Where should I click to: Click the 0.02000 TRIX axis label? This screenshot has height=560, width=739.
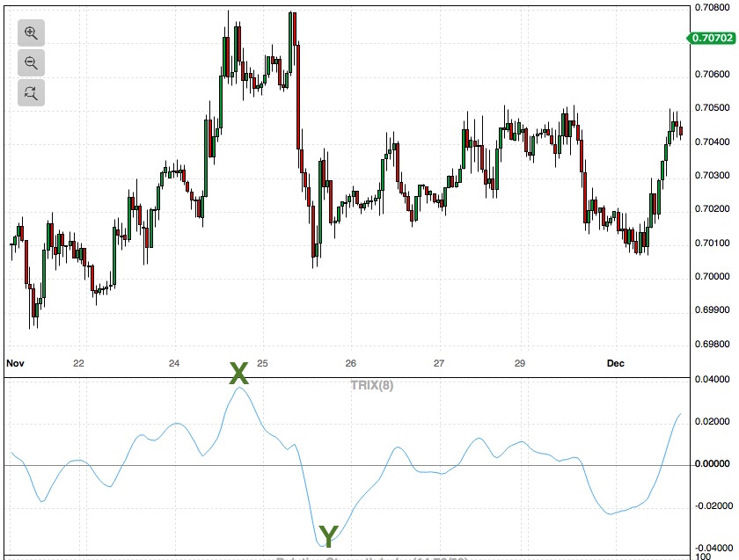712,421
